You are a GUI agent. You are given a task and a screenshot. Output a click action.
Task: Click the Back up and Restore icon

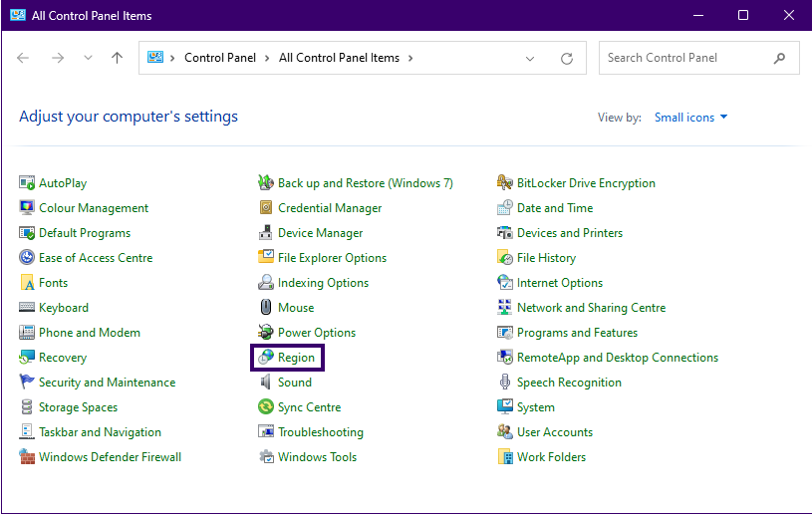(x=266, y=182)
